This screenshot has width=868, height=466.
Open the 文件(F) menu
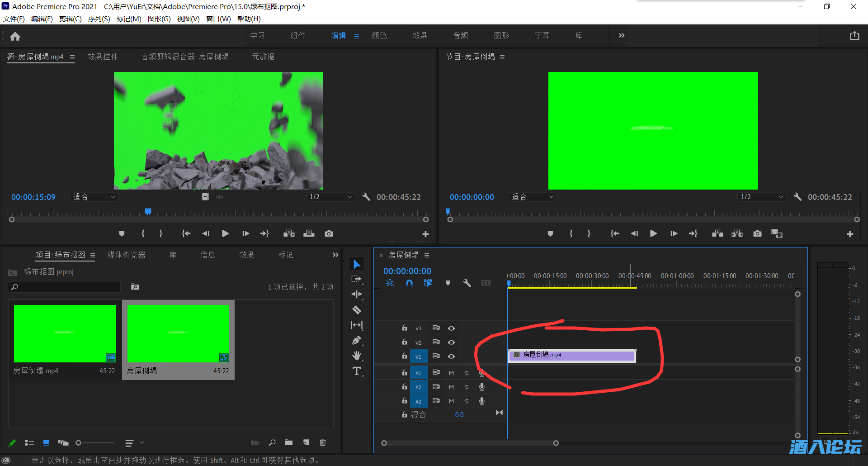point(13,19)
